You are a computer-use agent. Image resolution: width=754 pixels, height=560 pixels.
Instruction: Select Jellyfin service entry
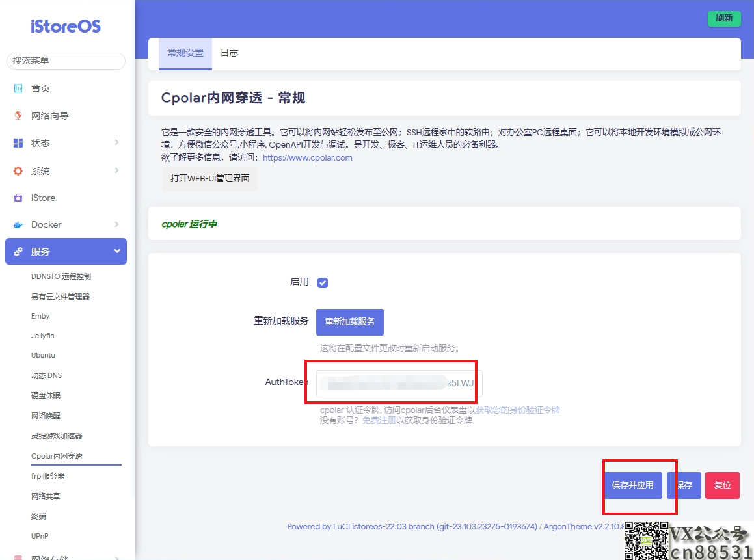point(43,336)
